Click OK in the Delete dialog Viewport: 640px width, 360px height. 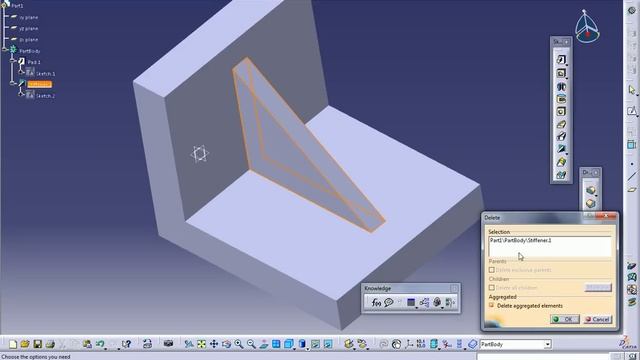564,319
